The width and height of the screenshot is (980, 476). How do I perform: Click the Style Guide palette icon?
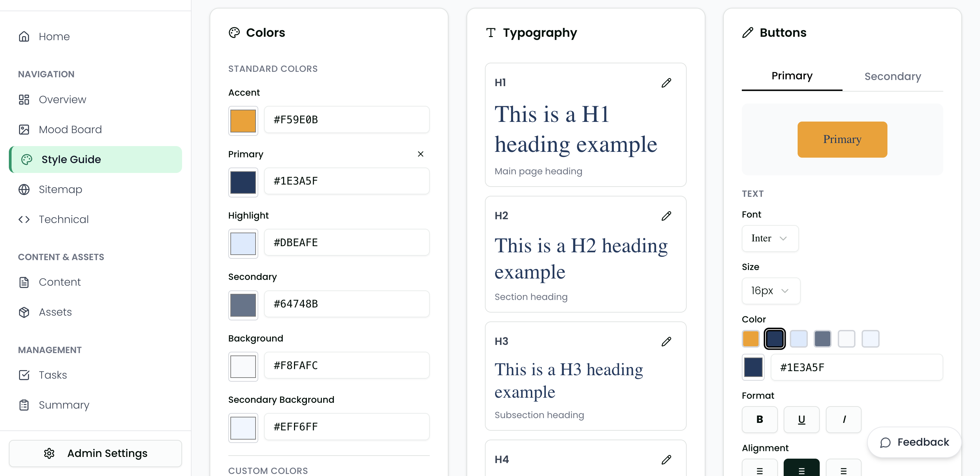[x=27, y=160]
